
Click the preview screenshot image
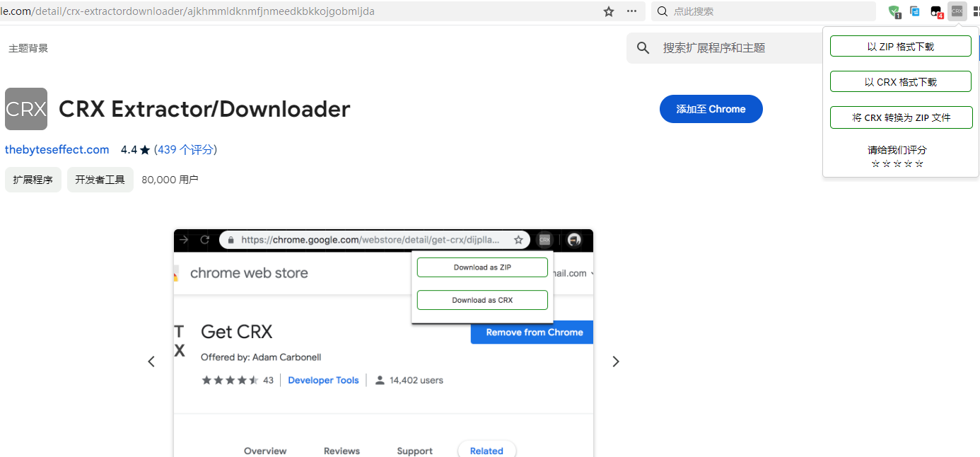[x=383, y=343]
